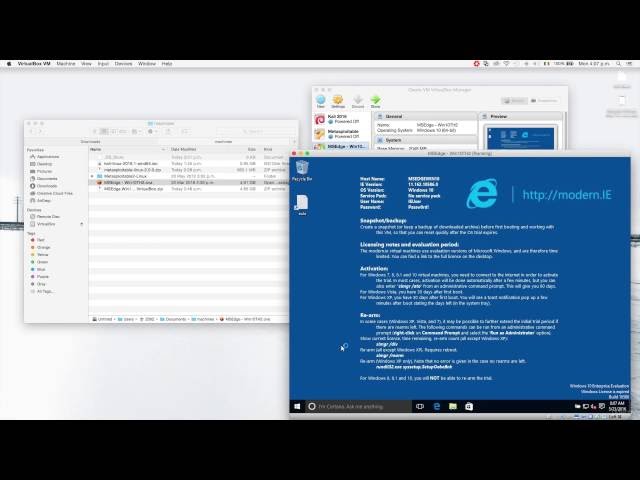Switch Finder to list view
The height and width of the screenshot is (480, 640).
[104, 131]
